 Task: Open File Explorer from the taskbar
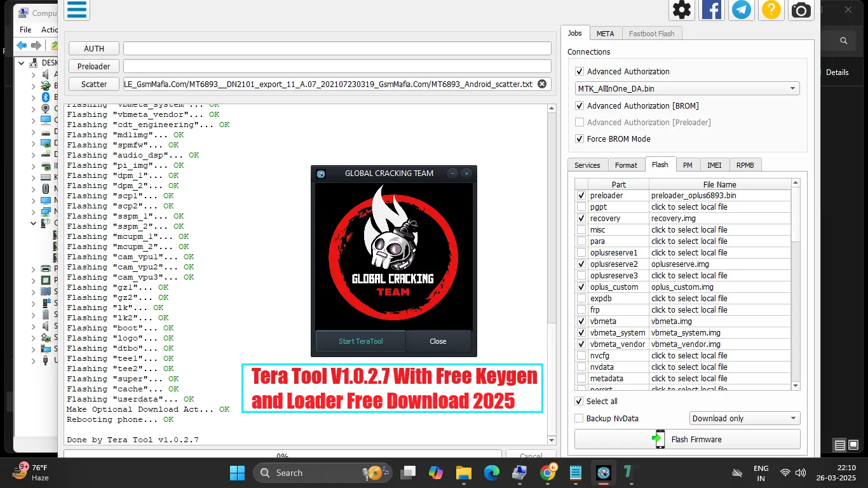tap(463, 473)
